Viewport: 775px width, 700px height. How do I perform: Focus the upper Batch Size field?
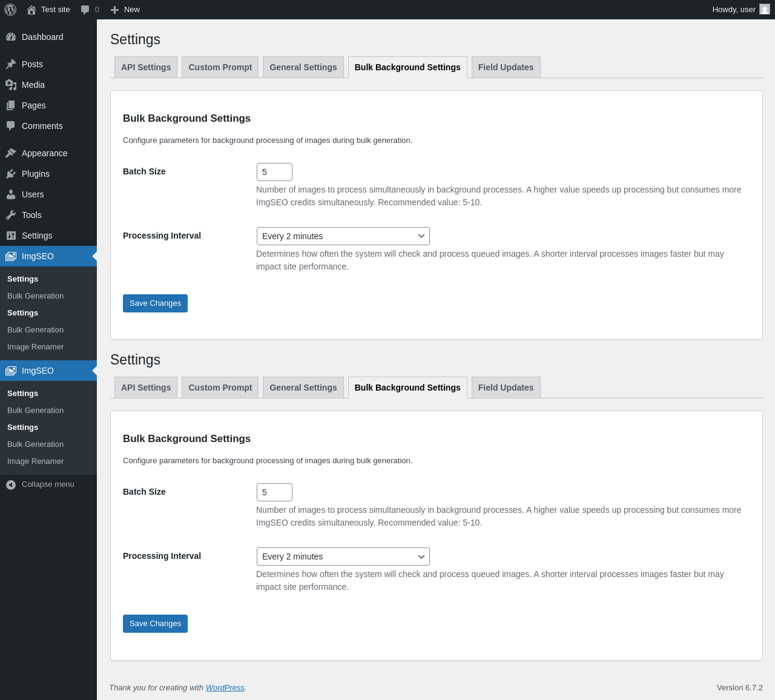(274, 172)
